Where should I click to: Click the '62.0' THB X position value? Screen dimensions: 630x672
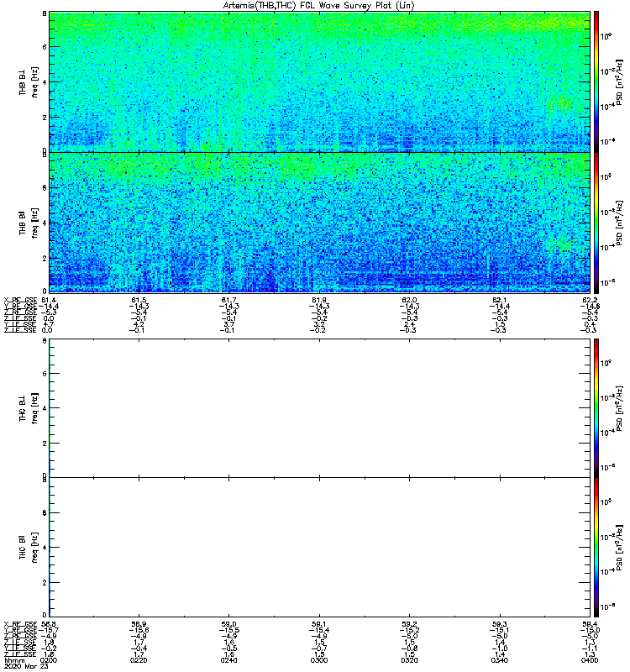[x=410, y=300]
